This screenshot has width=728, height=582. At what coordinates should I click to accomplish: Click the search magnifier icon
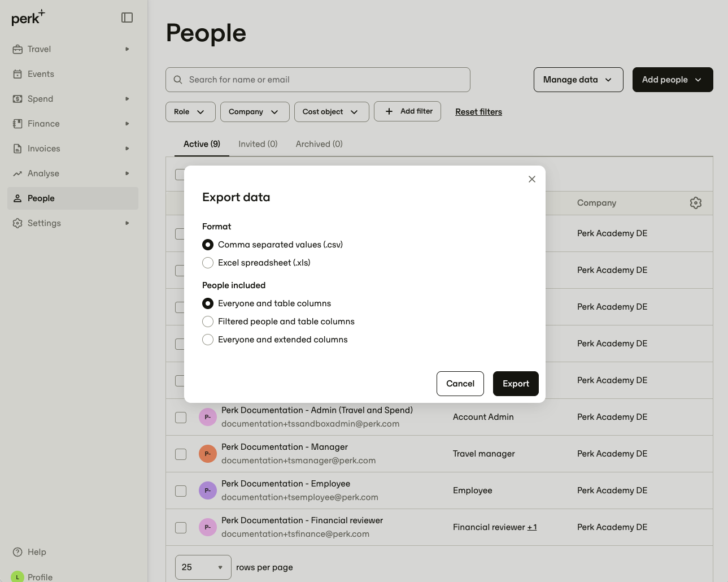click(x=178, y=80)
